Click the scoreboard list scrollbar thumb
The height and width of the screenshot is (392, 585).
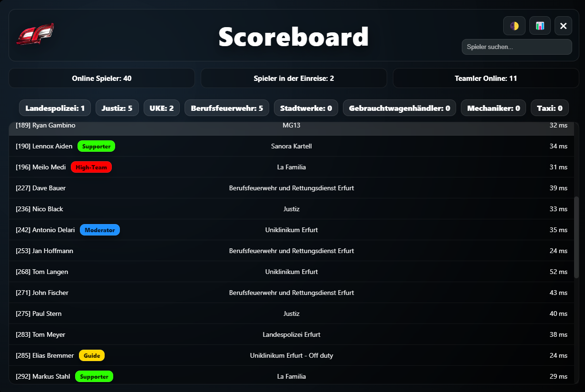pyautogui.click(x=576, y=237)
